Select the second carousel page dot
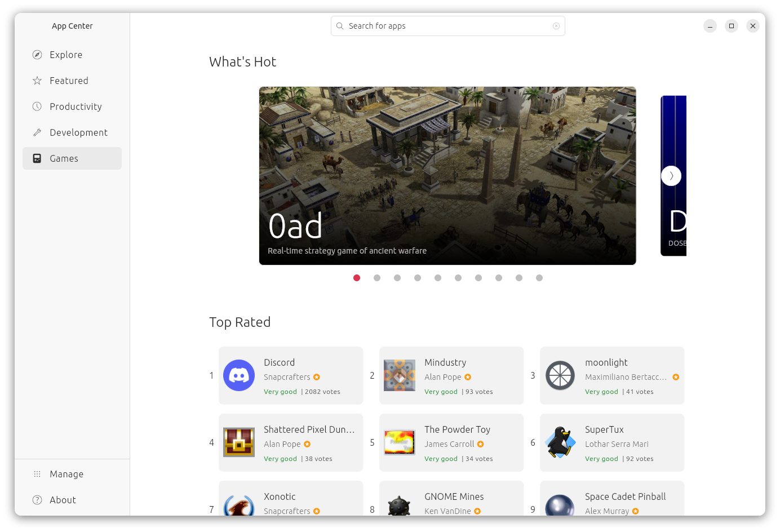The image size is (780, 532). click(377, 278)
